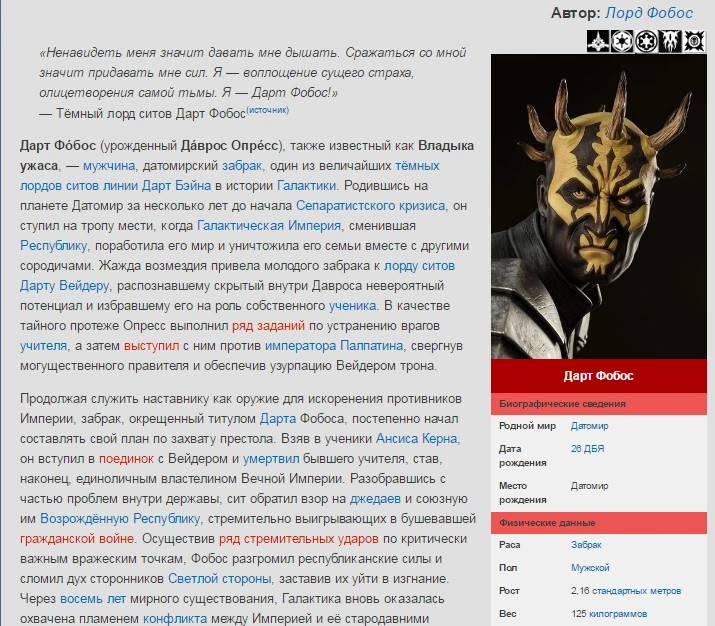Open the килограммов link
The image size is (715, 626).
pyautogui.click(x=618, y=614)
